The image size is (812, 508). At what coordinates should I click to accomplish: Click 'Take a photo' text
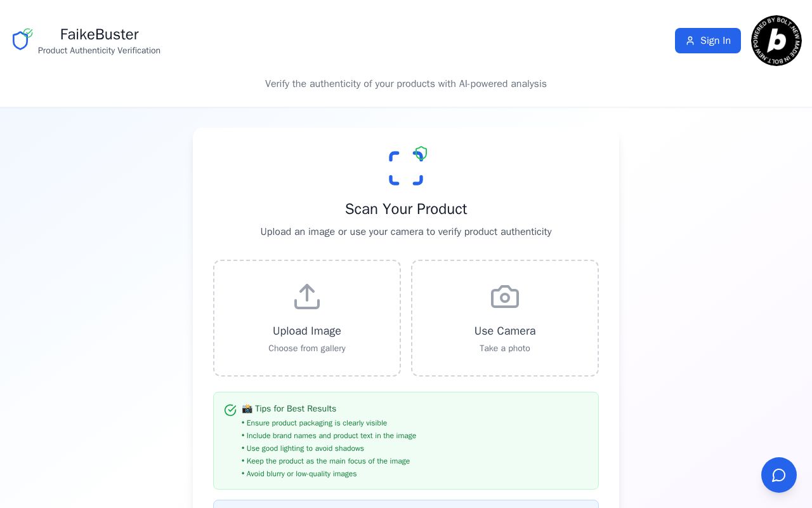tap(505, 349)
